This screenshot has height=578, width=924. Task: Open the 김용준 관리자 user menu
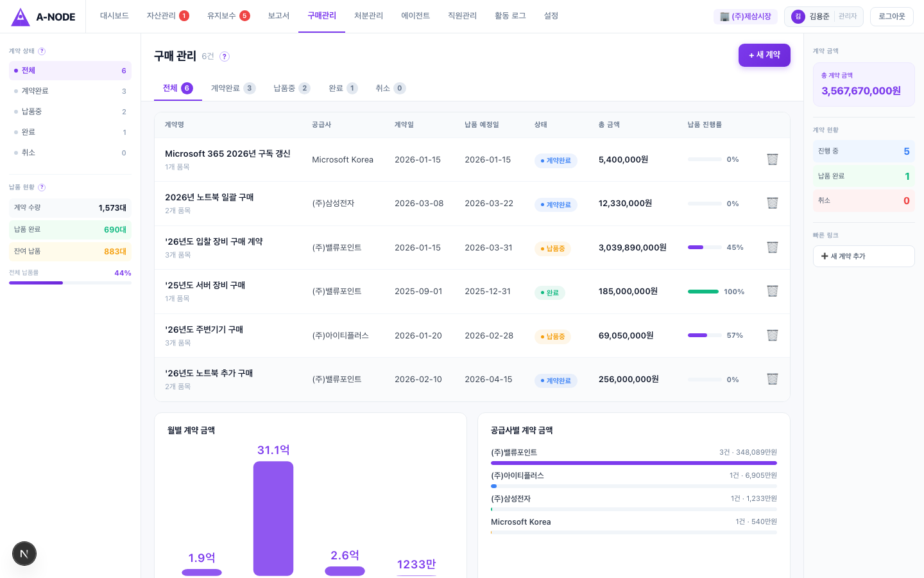[x=823, y=17]
